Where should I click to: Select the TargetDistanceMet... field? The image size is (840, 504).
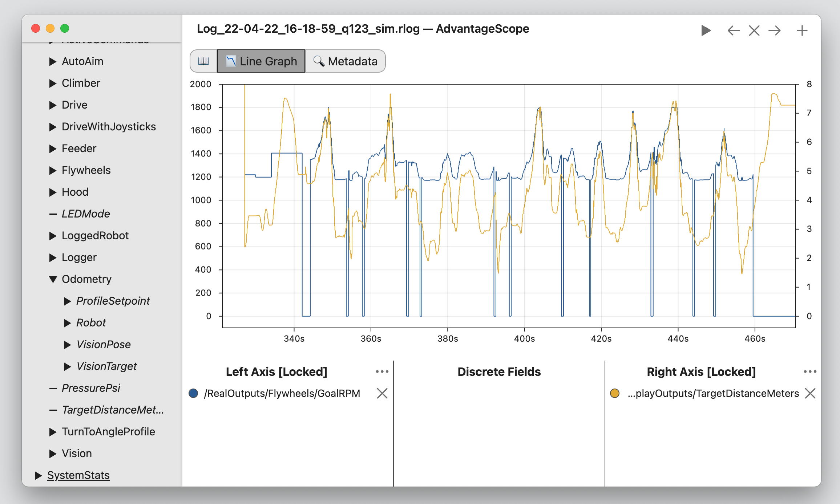point(113,410)
